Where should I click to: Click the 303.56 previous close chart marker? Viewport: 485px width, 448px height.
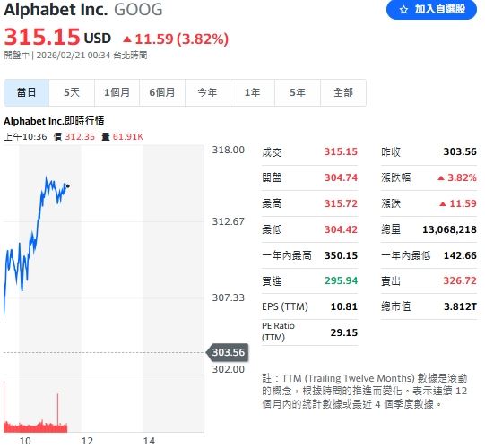tap(227, 352)
